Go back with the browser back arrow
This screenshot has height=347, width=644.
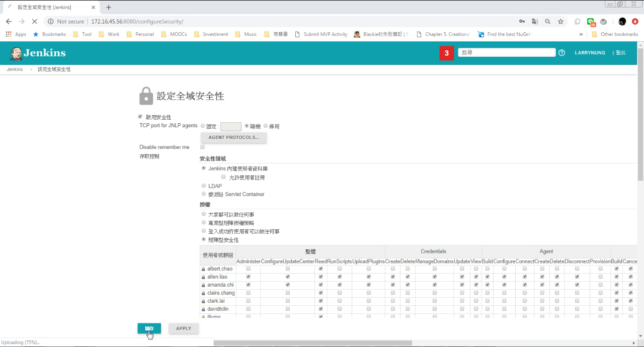[9, 22]
